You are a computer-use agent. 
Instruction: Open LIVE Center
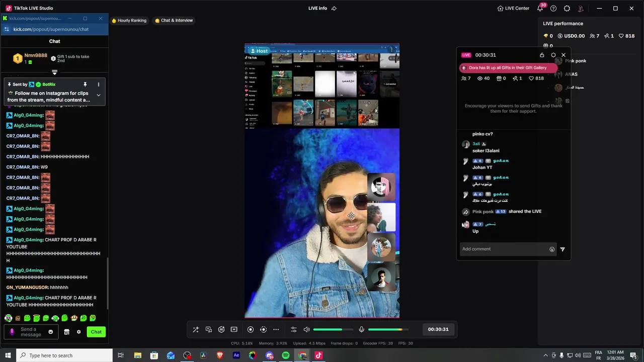point(513,8)
